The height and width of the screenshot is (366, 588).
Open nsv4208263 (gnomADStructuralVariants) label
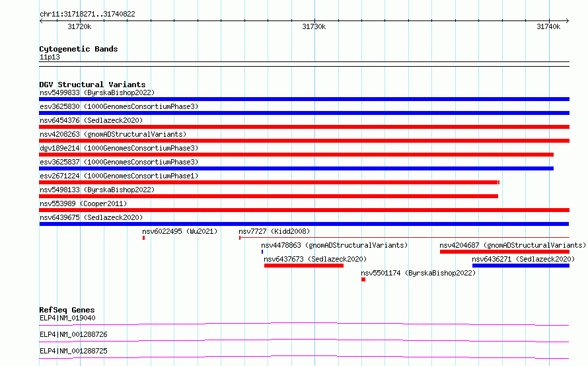(113, 134)
